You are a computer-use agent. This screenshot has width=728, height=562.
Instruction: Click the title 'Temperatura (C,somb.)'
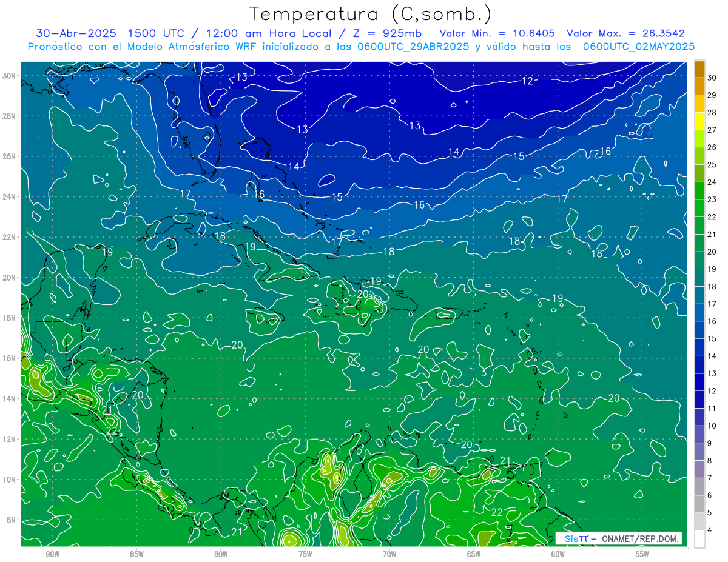(371, 14)
